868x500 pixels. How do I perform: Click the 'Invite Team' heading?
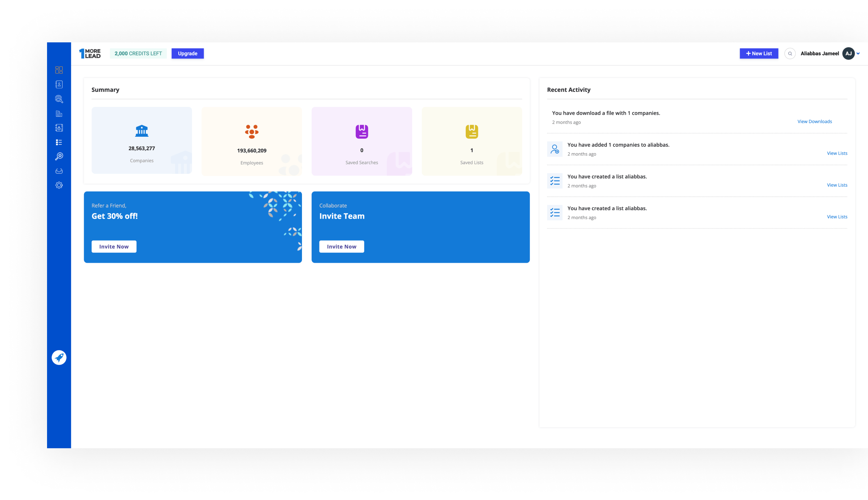342,216
